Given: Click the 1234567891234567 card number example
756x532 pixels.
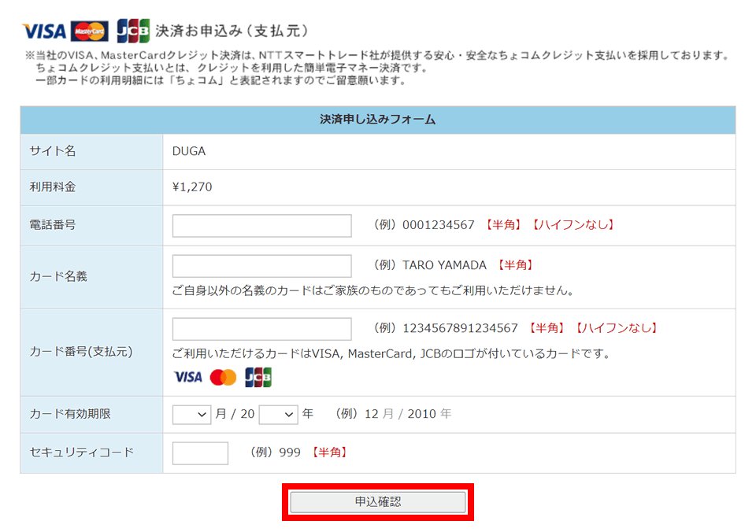Looking at the screenshot, I should (460, 328).
